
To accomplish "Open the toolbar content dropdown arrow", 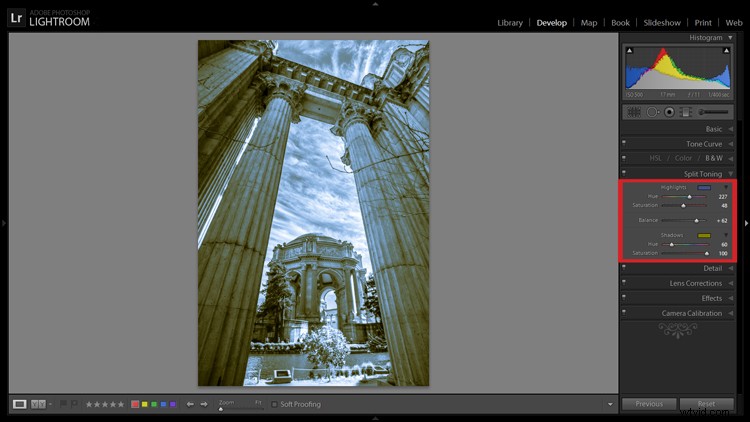I will (610, 404).
